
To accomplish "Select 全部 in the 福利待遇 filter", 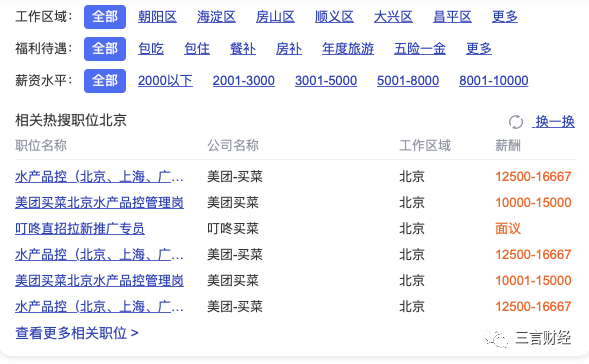I will [x=105, y=49].
